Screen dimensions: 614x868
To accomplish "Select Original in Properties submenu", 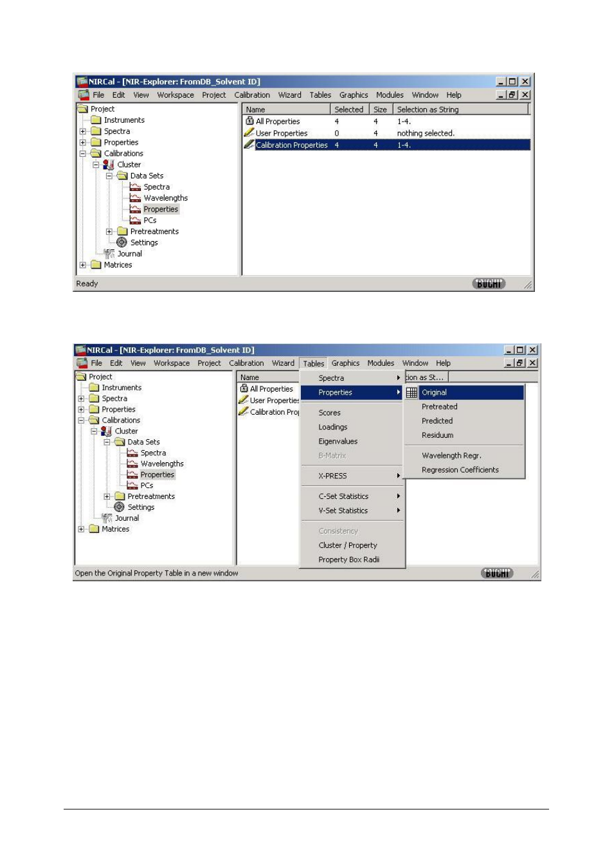I will click(x=464, y=392).
